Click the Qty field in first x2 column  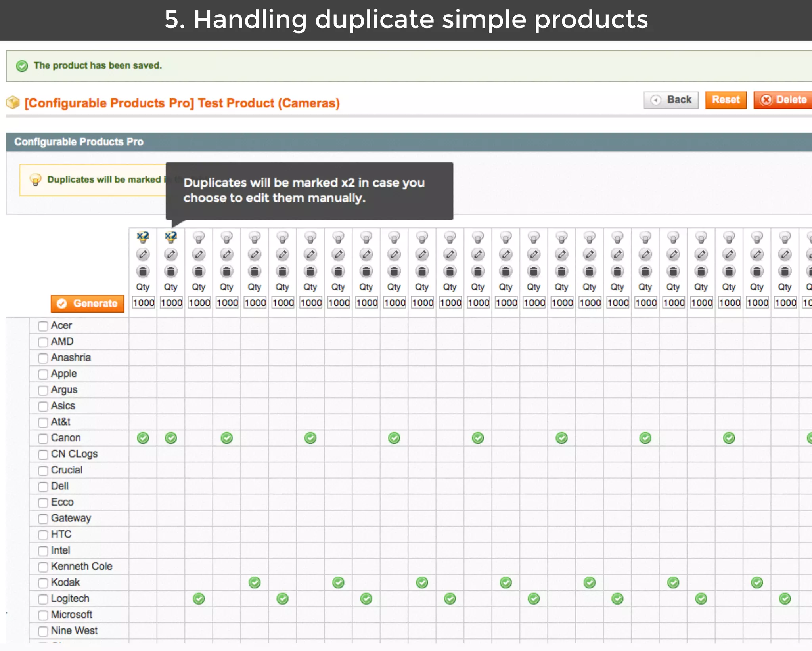click(x=143, y=303)
